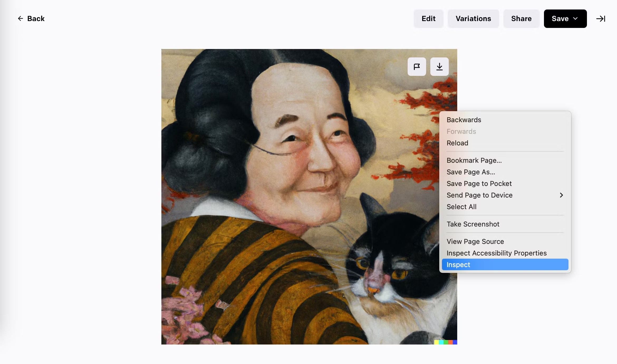617x364 pixels.
Task: Click the Back arrow icon
Action: [x=20, y=18]
